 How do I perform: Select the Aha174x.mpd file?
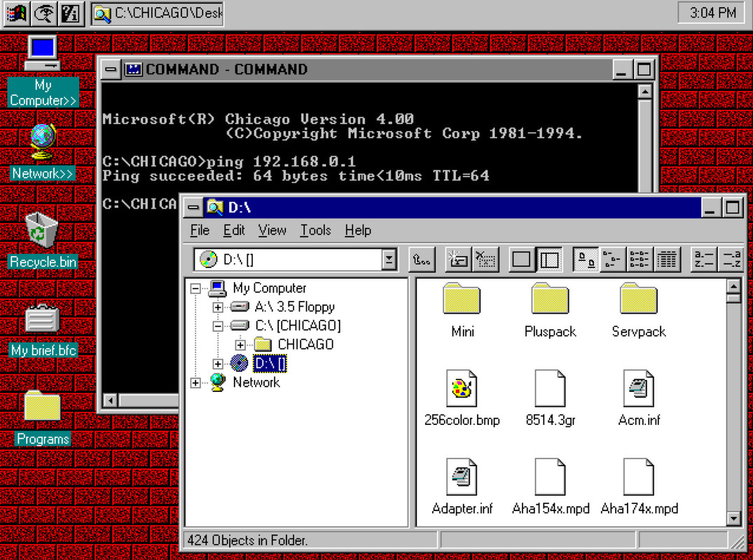pos(639,486)
